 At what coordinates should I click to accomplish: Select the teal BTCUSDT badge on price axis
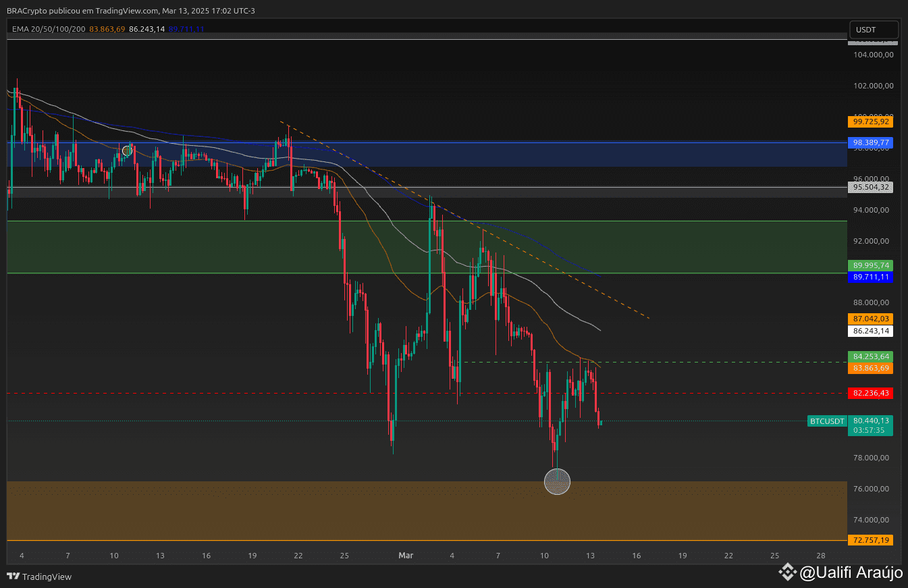coord(827,421)
